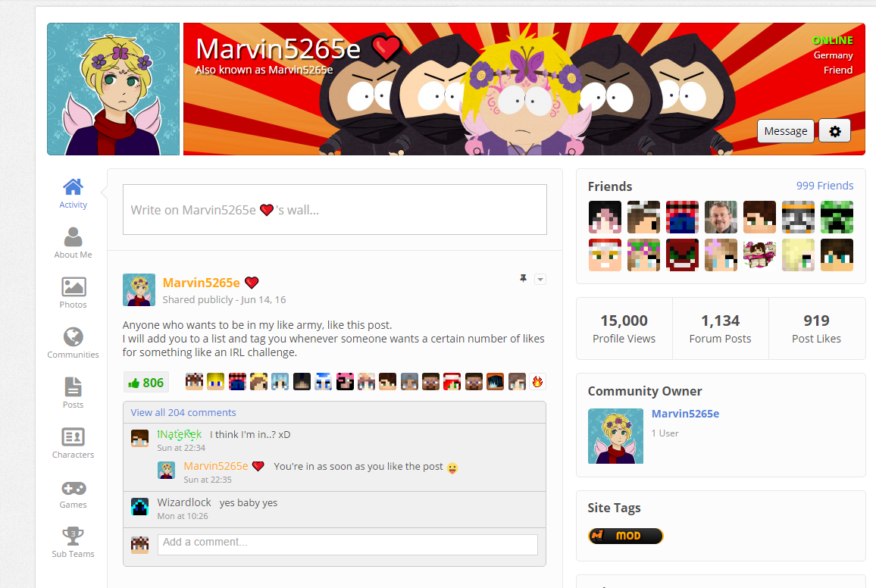
Task: Open the Communities globe icon
Action: click(74, 336)
